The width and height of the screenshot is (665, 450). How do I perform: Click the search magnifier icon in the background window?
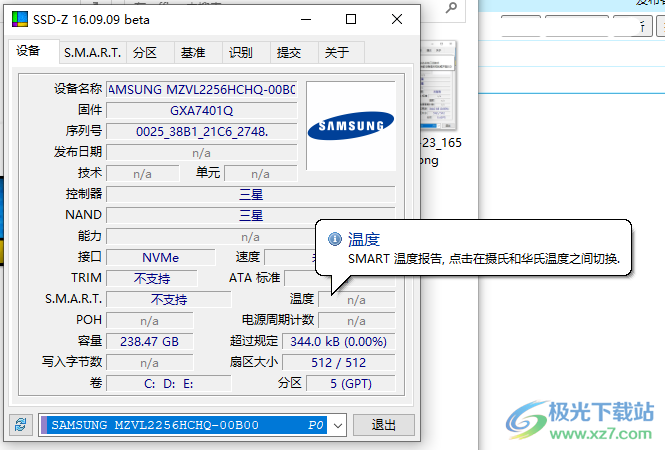coord(451,8)
